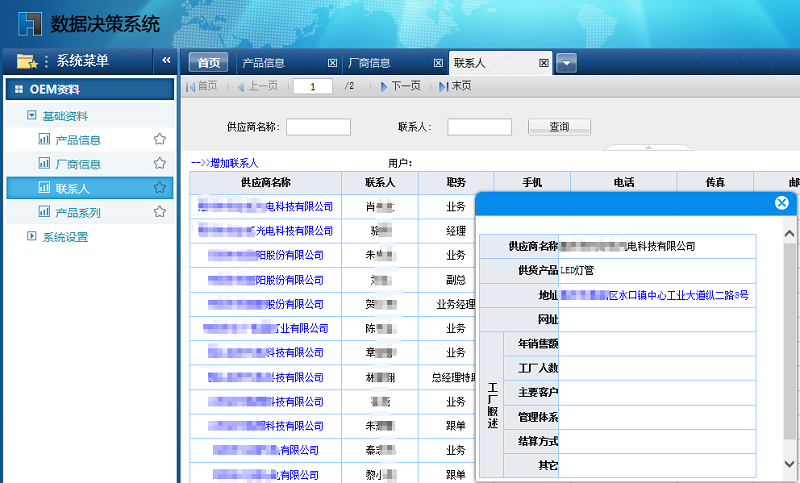This screenshot has width=800, height=483.
Task: Open the 增加联系人 link
Action: (224, 163)
